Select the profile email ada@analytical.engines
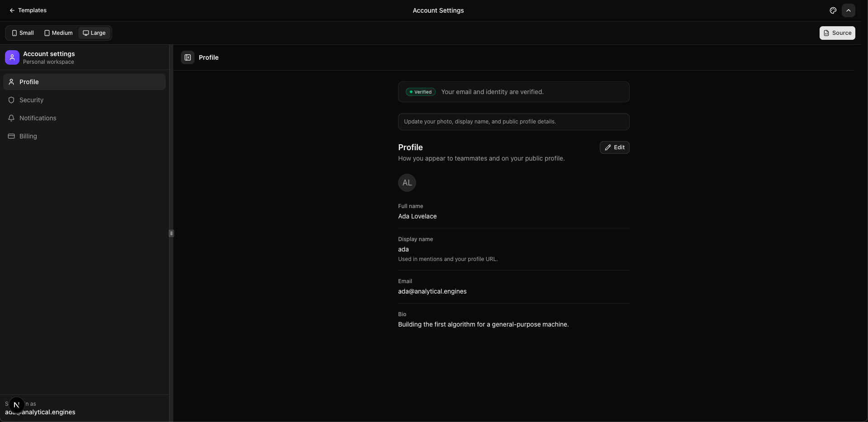This screenshot has height=422, width=868. click(432, 291)
